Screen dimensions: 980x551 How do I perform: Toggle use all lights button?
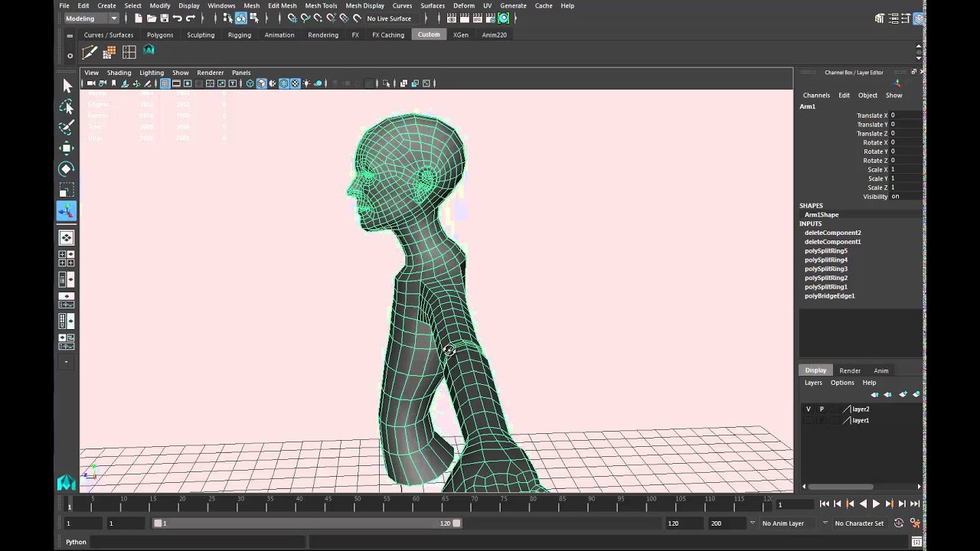(306, 83)
